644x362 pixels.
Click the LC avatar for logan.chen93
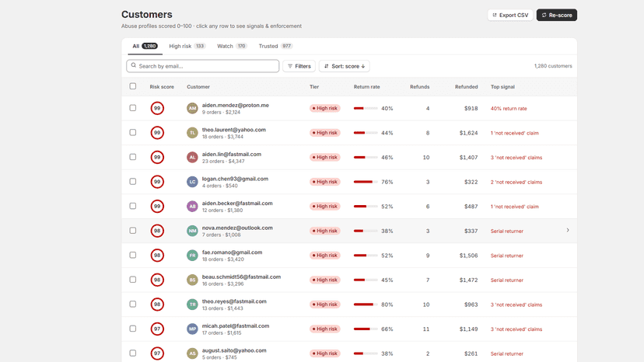click(x=192, y=182)
